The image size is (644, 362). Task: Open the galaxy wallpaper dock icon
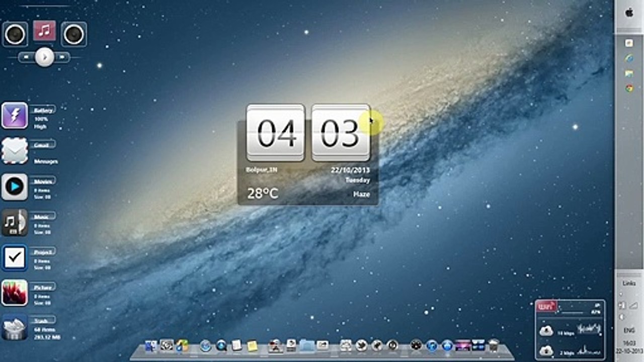(462, 345)
